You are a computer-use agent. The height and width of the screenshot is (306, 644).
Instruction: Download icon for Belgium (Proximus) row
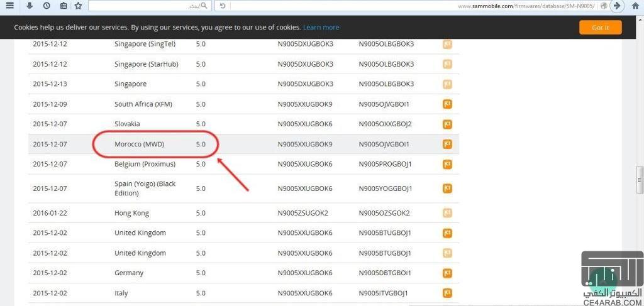point(447,164)
